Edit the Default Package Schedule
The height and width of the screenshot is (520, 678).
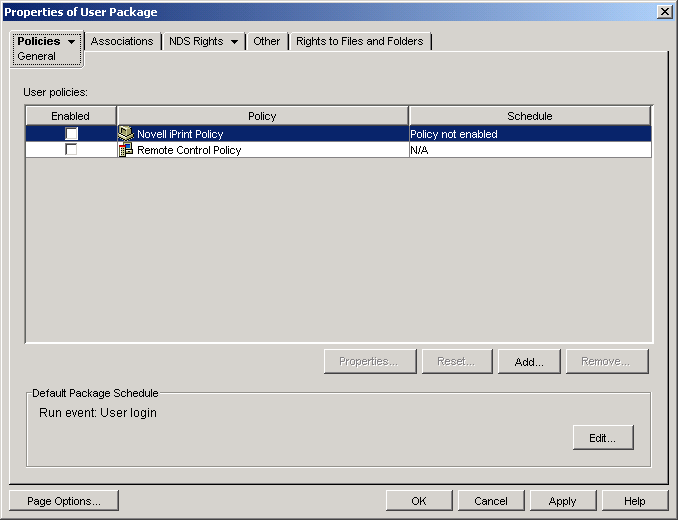coord(603,437)
